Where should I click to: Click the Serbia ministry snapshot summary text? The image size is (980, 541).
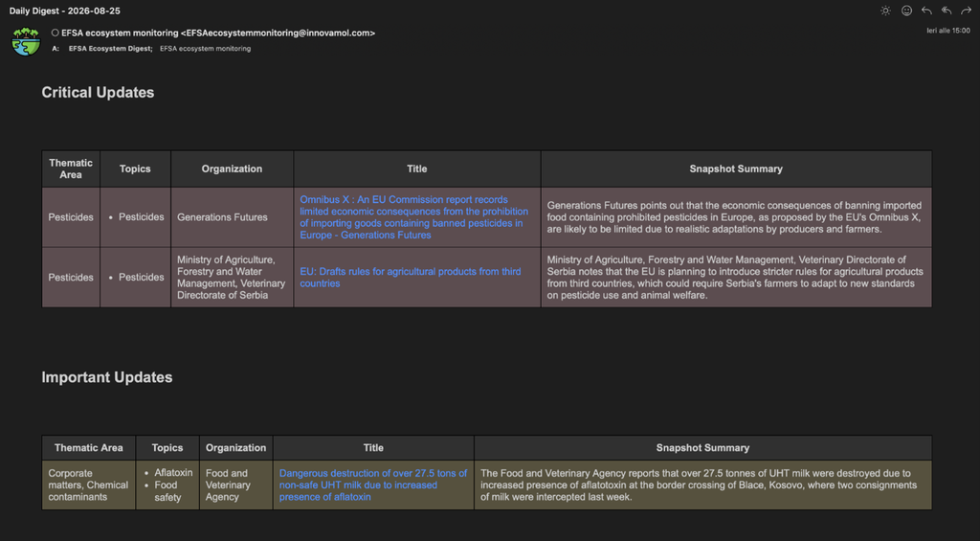(x=735, y=277)
